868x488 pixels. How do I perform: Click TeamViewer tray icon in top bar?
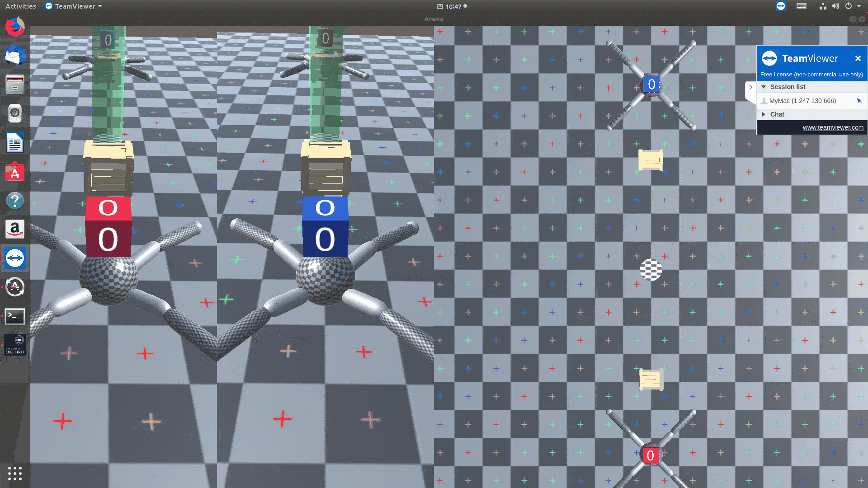click(x=780, y=6)
